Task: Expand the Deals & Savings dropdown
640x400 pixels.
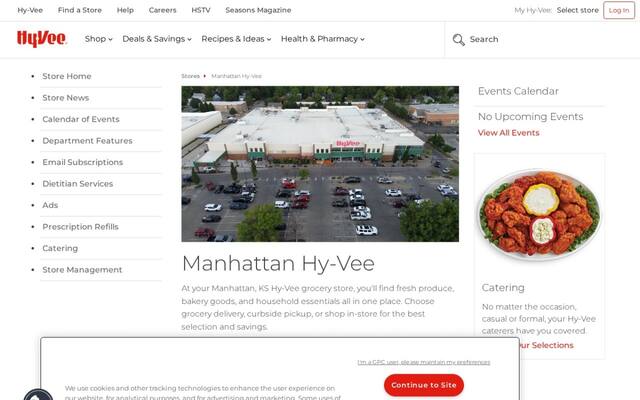Action: point(157,39)
